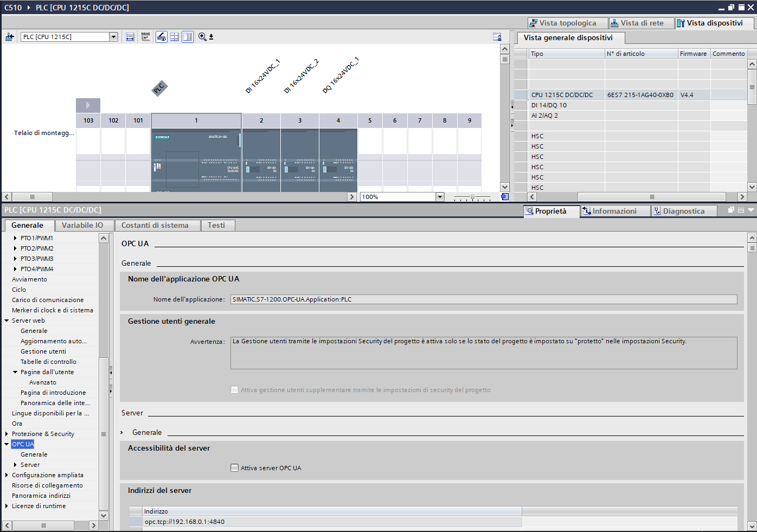
Task: Click the device overview table horizontal scrollbar
Action: tap(652, 197)
